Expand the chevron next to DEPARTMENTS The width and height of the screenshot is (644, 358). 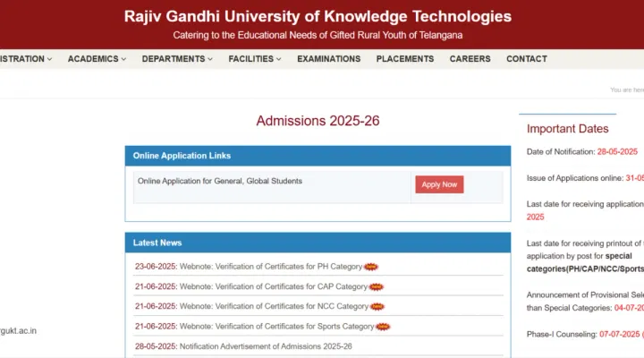[x=210, y=59]
